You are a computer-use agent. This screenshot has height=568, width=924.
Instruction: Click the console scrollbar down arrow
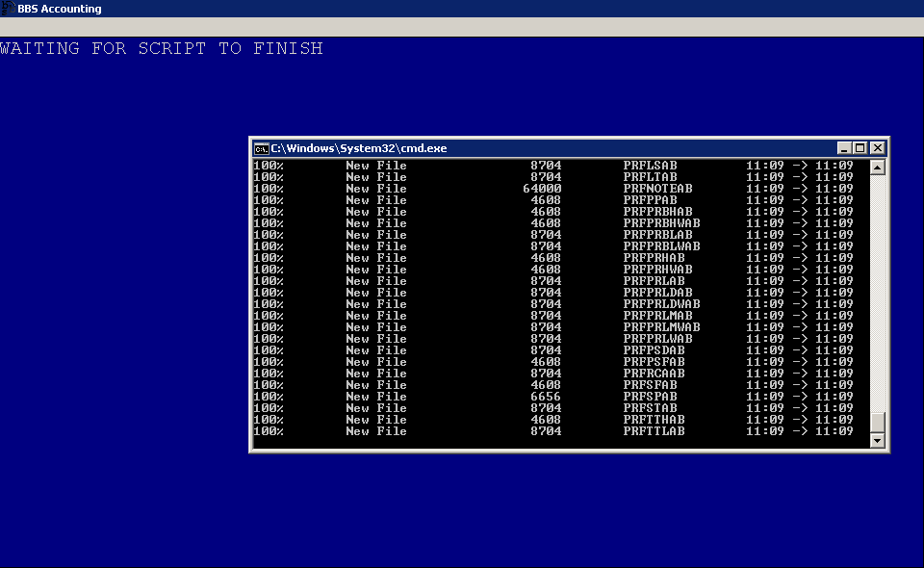(x=877, y=441)
